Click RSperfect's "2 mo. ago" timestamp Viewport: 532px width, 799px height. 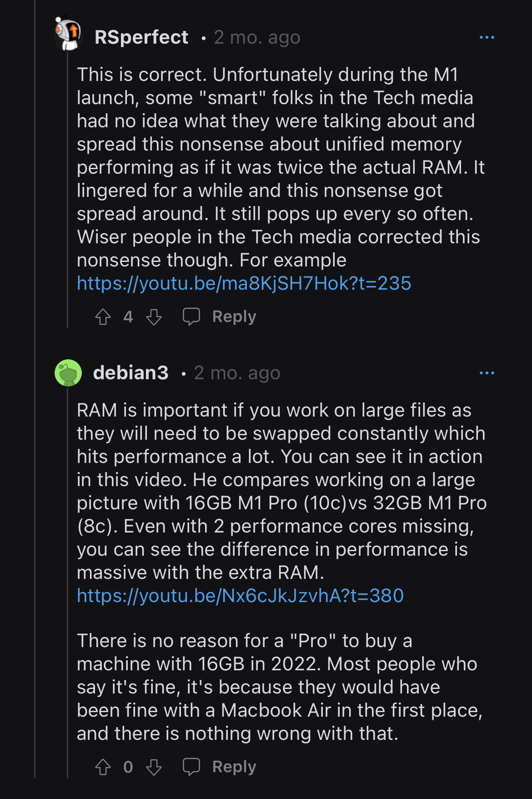[x=257, y=37]
